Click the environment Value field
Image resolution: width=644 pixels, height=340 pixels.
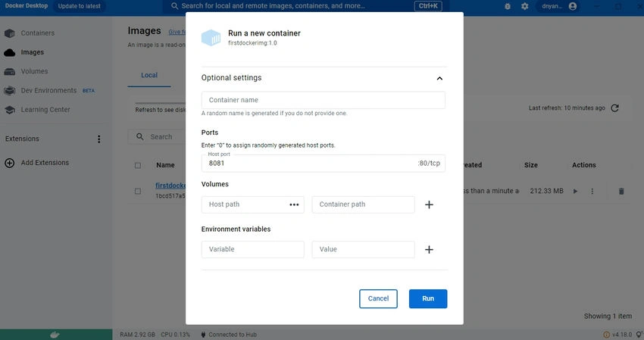[x=363, y=249]
